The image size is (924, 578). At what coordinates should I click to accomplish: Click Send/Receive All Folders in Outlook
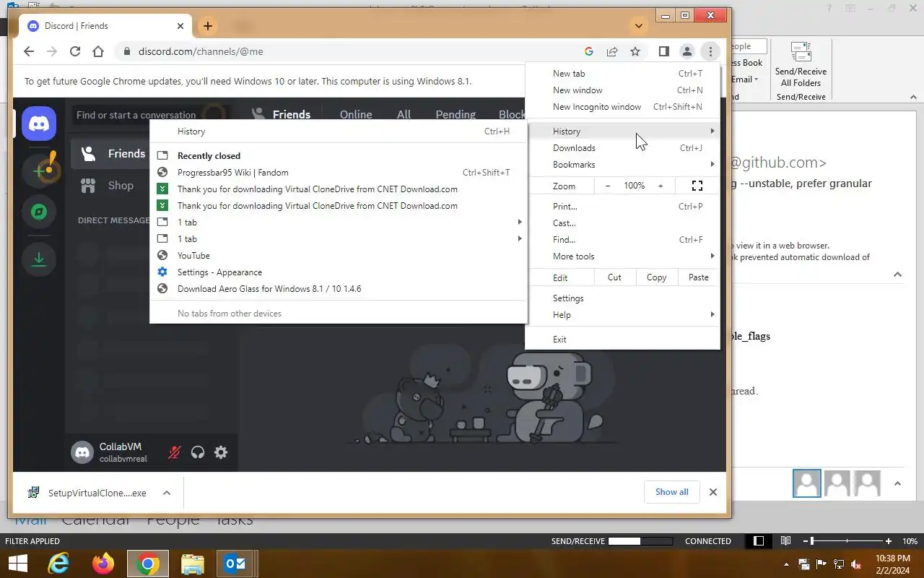[801, 66]
